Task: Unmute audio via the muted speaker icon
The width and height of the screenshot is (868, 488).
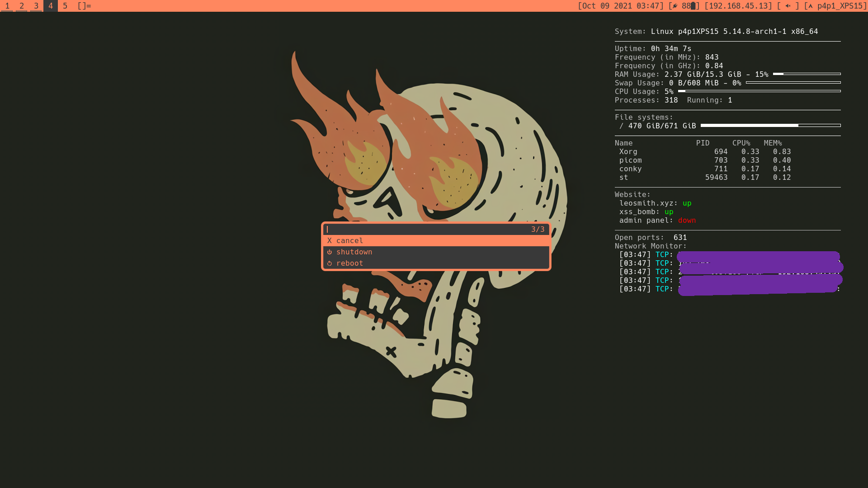Action: coord(788,6)
